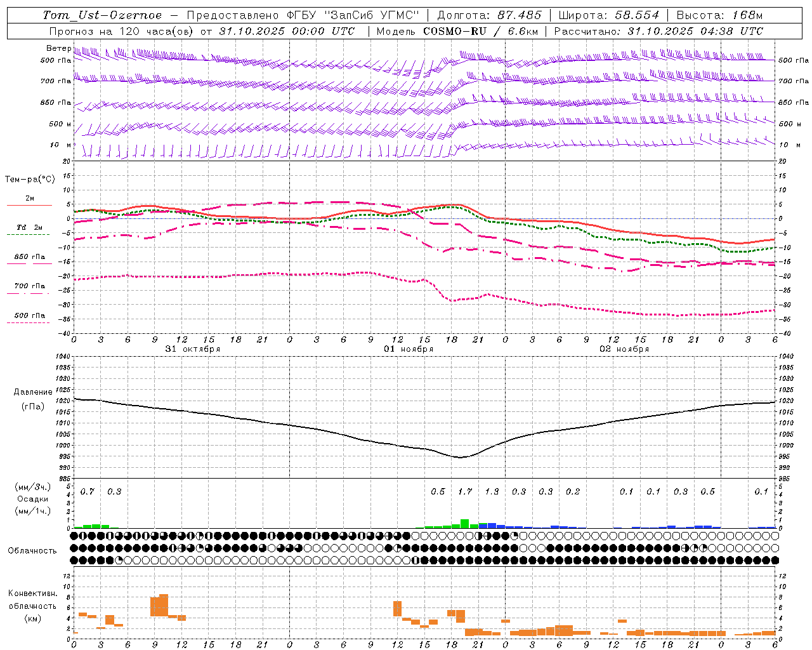Click the start time 31.10.2025 00:00 UTC
Image resolution: width=812 pixels, height=650 pixels.
pyautogui.click(x=287, y=31)
